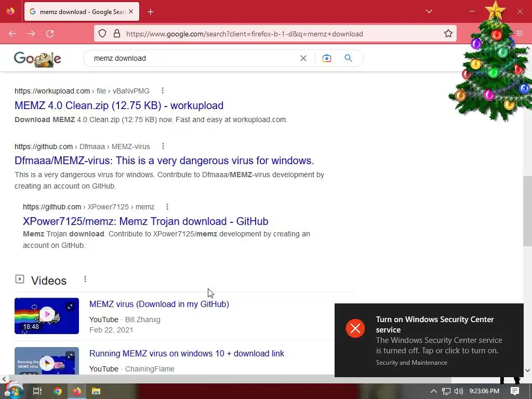532x399 pixels.
Task: Open more options for XPower7125 result
Action: (167, 207)
